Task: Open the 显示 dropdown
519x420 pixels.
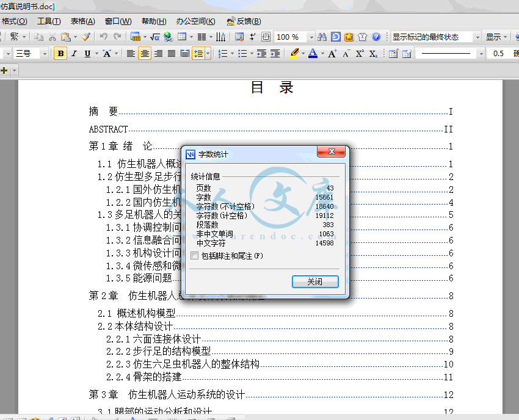Action: pyautogui.click(x=496, y=37)
